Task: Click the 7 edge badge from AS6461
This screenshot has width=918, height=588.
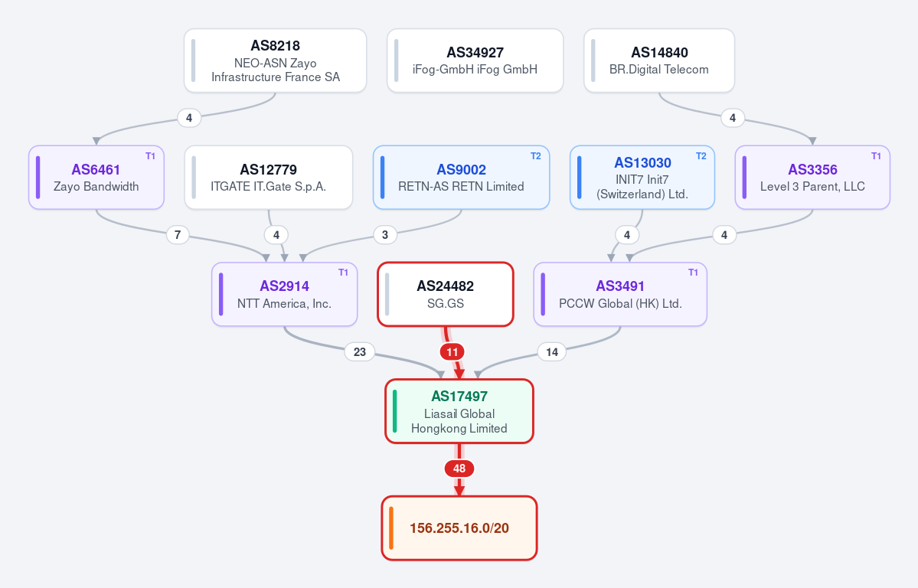Action: [178, 235]
